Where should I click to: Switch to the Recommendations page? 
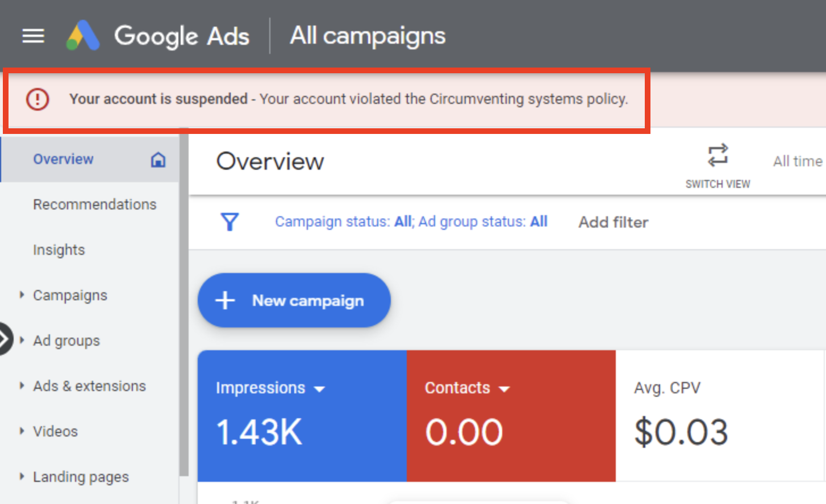[95, 204]
